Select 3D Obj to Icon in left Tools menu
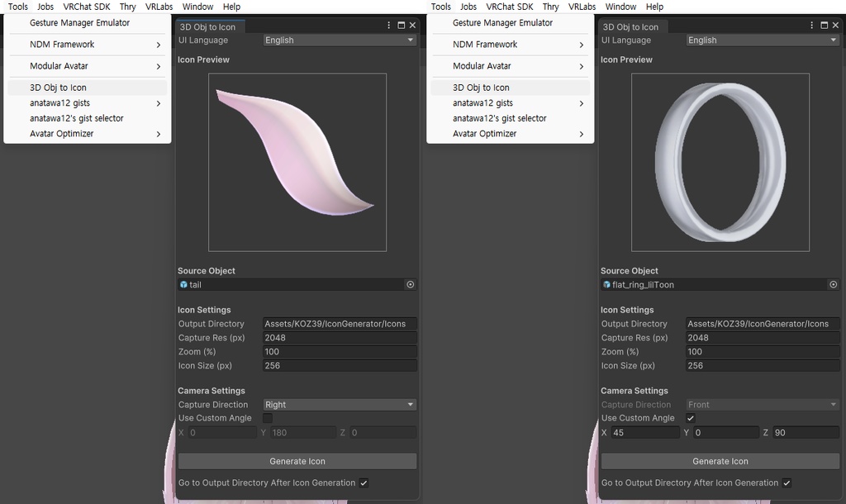Screen dimensions: 846x504 pyautogui.click(x=88, y=88)
